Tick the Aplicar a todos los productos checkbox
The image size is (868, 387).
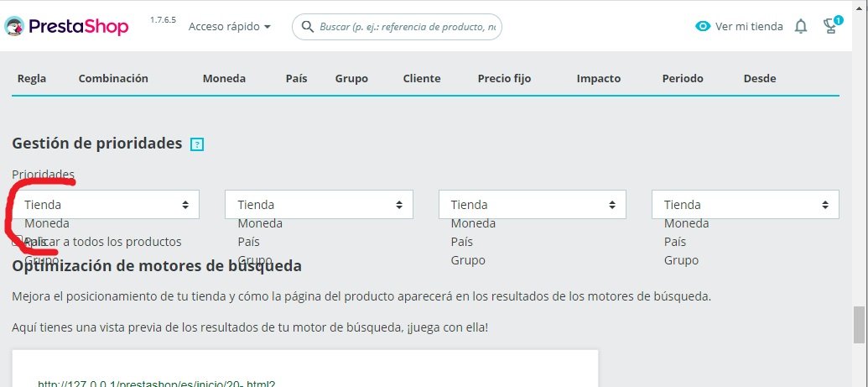tap(17, 242)
